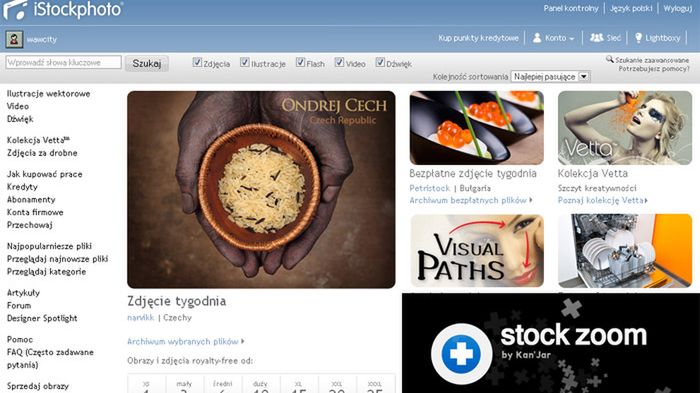Viewport: 700px width, 393px height.
Task: Click Wyloguj to log out
Action: coord(677,8)
